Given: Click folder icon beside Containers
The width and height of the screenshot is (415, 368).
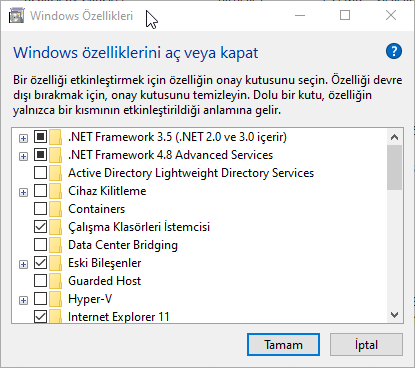Looking at the screenshot, I should click(55, 209).
